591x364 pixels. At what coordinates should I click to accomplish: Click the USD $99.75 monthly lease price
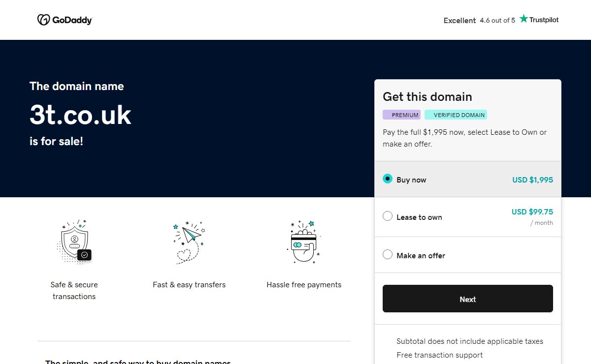pos(532,212)
